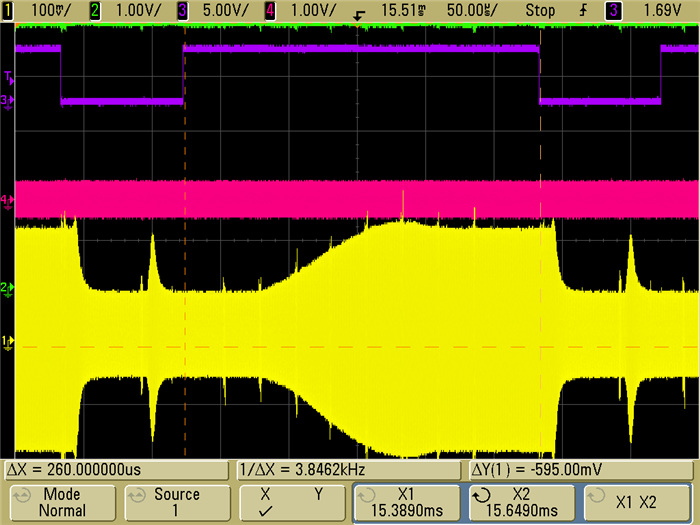This screenshot has height=525, width=700.
Task: Click the 1.69V trigger level value
Action: pyautogui.click(x=662, y=10)
